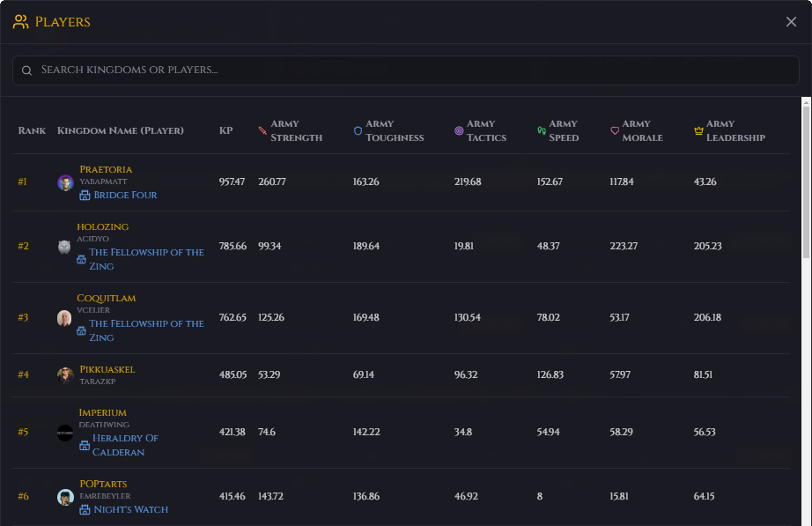Viewport: 812px width, 526px height.
Task: Open the Imperium kingdom name
Action: tap(102, 413)
